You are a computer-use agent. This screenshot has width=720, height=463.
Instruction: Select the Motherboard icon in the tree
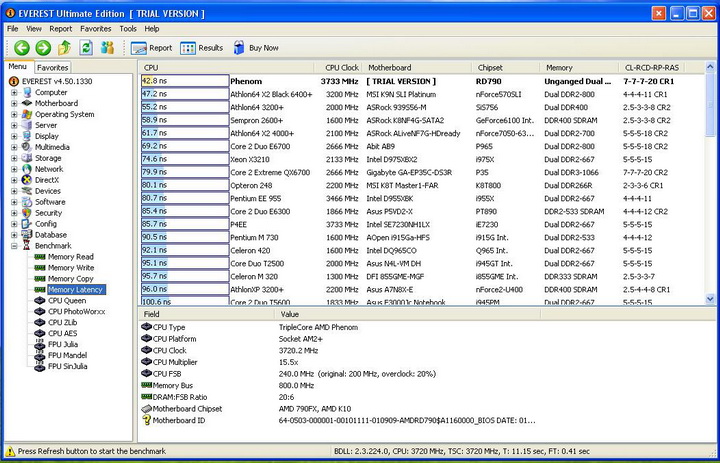pyautogui.click(x=27, y=103)
